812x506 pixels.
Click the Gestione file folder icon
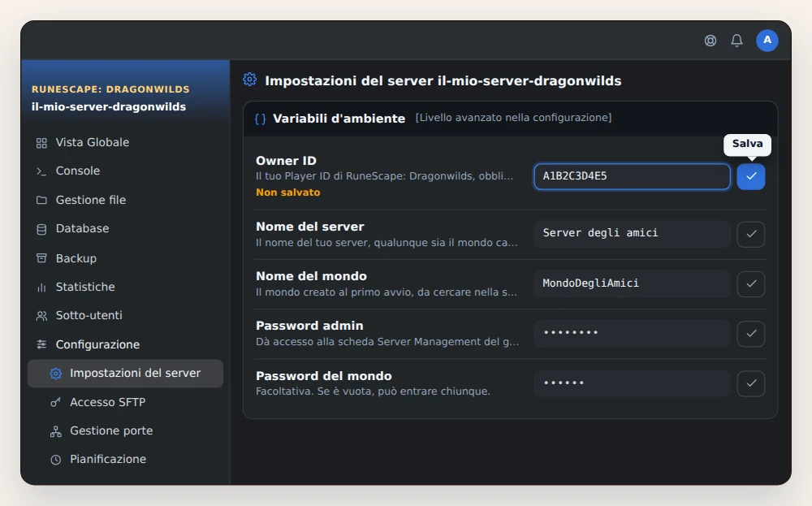click(x=41, y=200)
